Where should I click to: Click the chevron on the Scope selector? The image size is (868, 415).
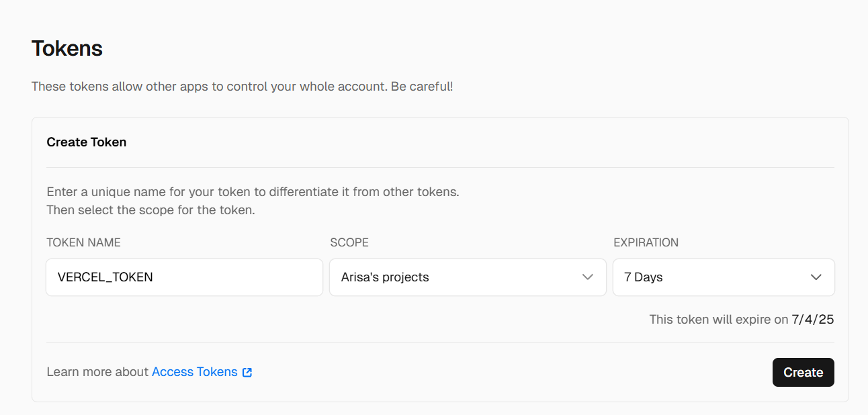[x=588, y=277]
